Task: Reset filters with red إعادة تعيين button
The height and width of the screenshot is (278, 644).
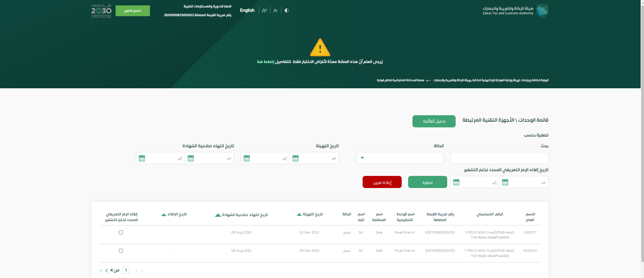Action: (382, 182)
